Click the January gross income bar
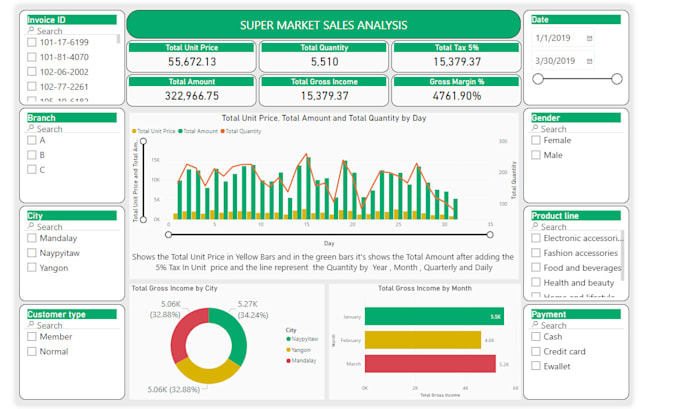This screenshot has width=680, height=409. coord(434,316)
